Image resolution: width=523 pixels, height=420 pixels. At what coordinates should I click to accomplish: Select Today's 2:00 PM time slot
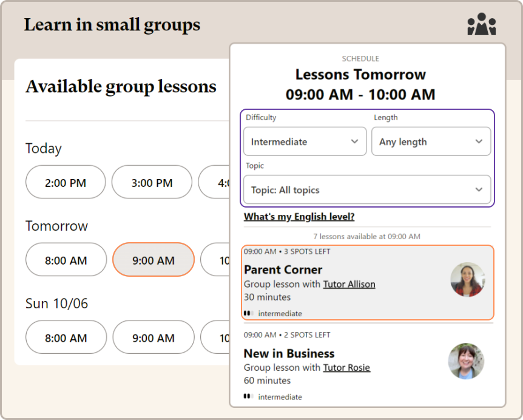pos(66,182)
